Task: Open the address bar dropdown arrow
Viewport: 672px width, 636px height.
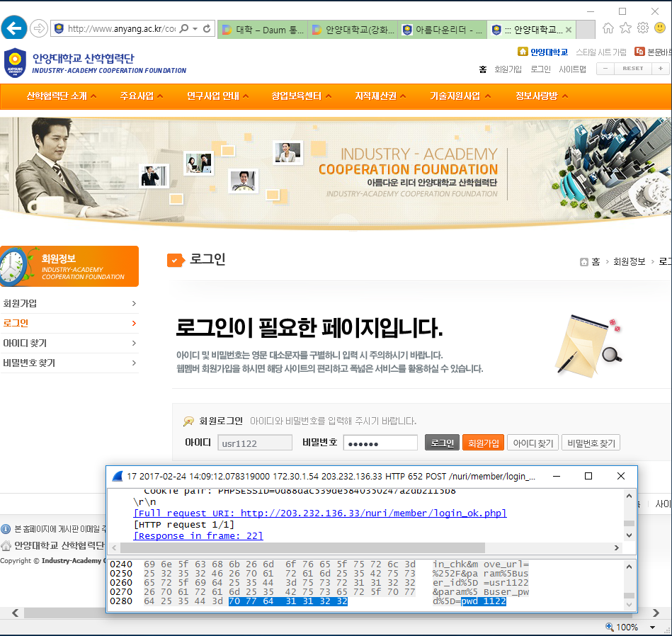Action: tap(195, 29)
